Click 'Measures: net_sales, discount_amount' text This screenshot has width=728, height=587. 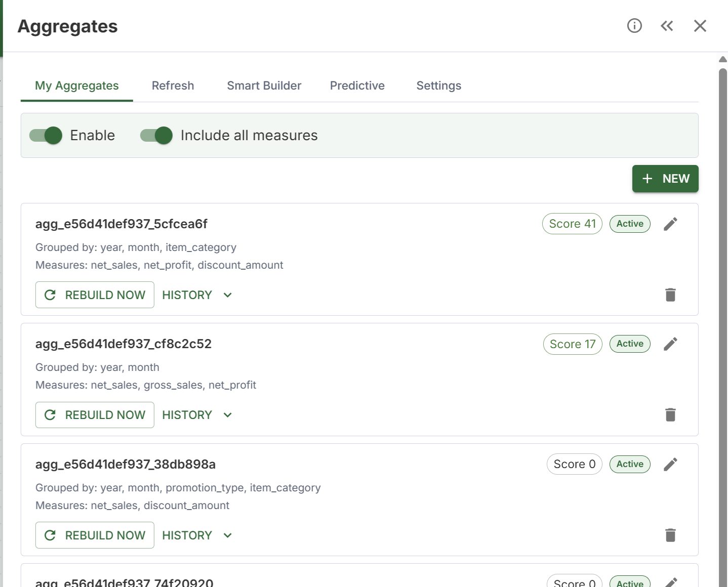[132, 506]
